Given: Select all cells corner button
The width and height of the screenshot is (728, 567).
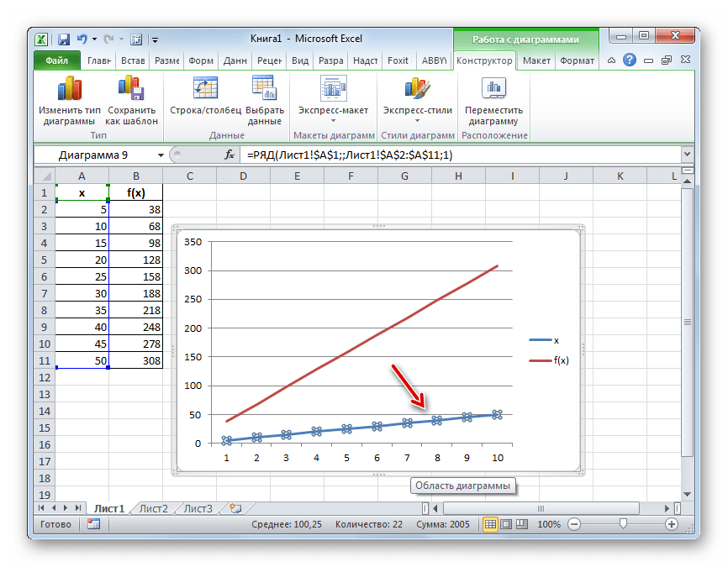Looking at the screenshot, I should click(45, 176).
